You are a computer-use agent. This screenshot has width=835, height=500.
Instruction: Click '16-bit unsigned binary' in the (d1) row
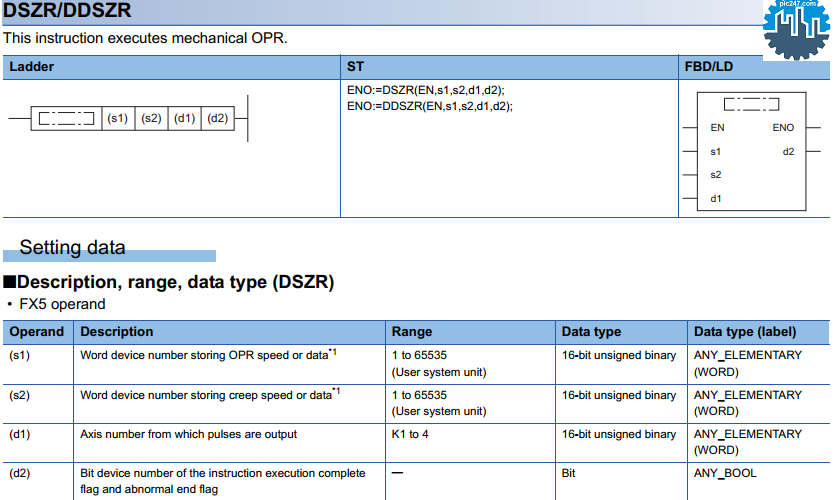coord(619,434)
